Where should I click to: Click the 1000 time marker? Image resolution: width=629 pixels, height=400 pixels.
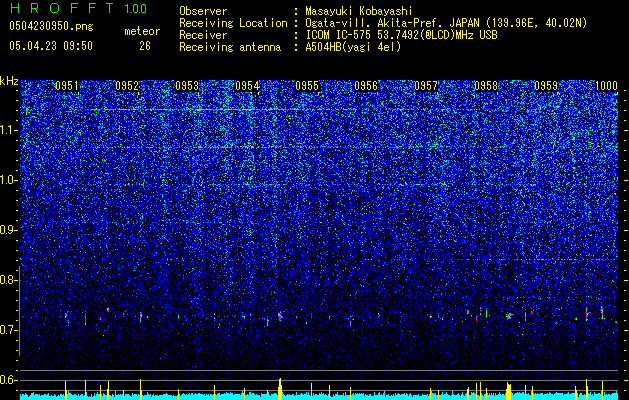coord(606,86)
